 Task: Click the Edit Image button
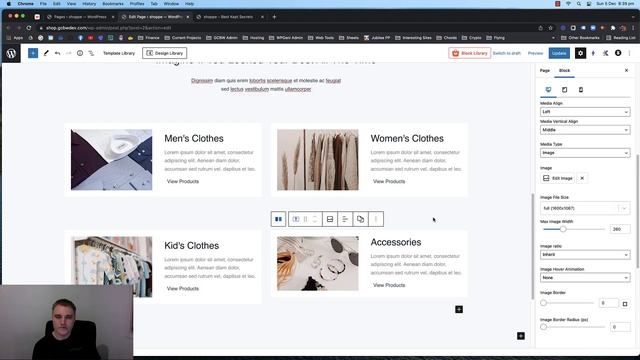click(558, 178)
